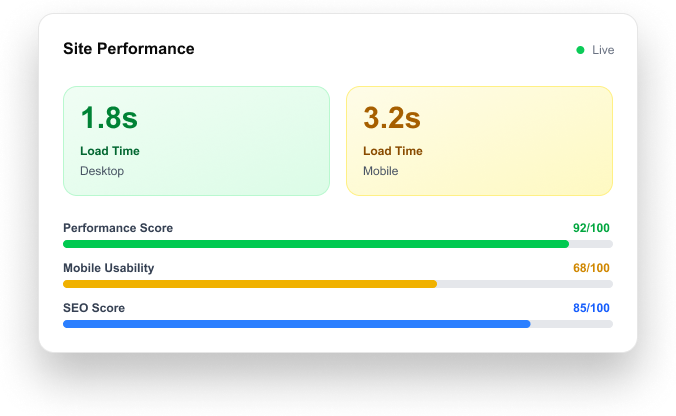Click the Load Time label in yellow card
The image size is (676, 416).
click(x=393, y=151)
